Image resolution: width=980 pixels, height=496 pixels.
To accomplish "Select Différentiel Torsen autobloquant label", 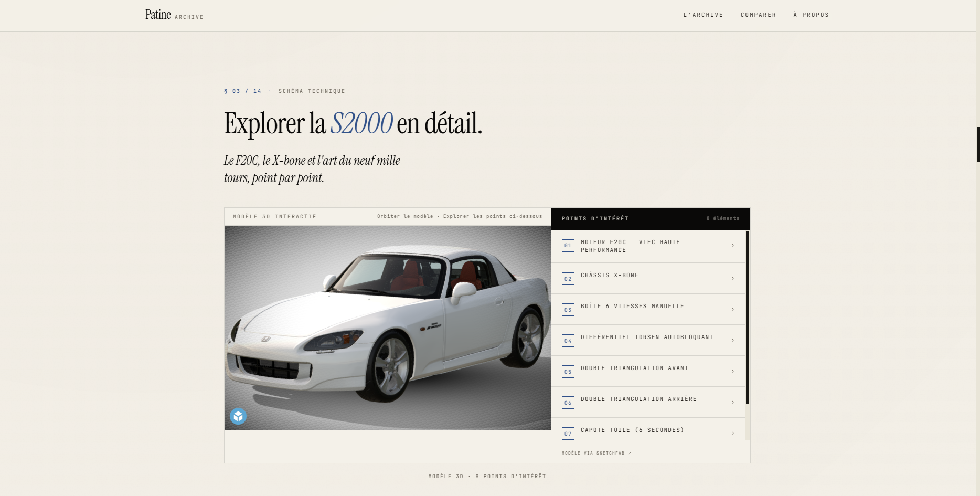I will (x=647, y=337).
